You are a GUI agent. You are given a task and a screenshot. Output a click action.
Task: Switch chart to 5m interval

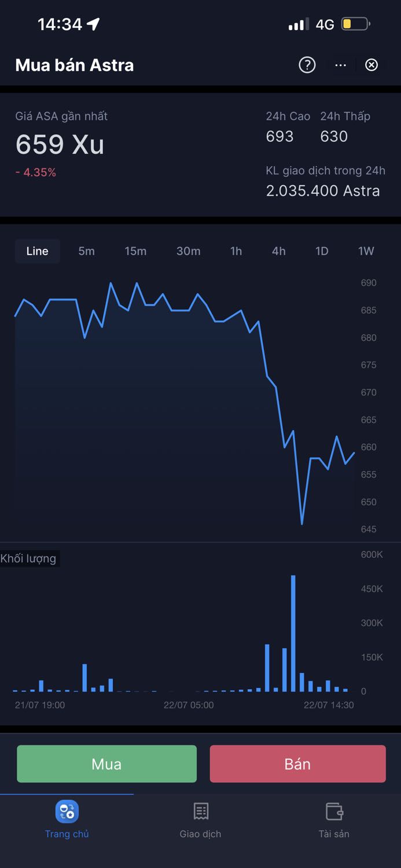86,251
